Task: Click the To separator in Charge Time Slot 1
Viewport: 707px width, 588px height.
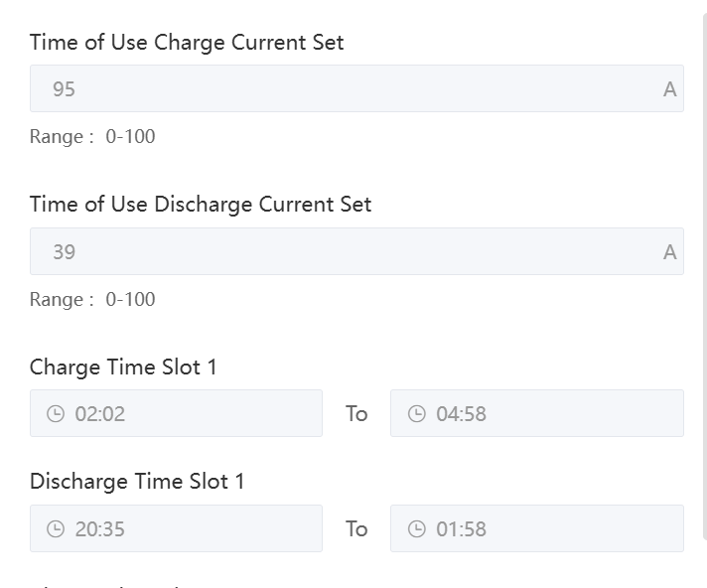Action: pyautogui.click(x=356, y=414)
